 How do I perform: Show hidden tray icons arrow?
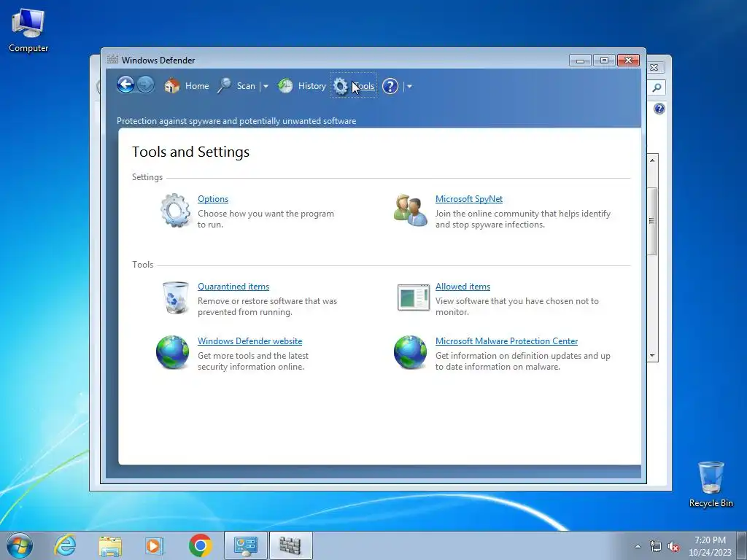[x=638, y=546]
